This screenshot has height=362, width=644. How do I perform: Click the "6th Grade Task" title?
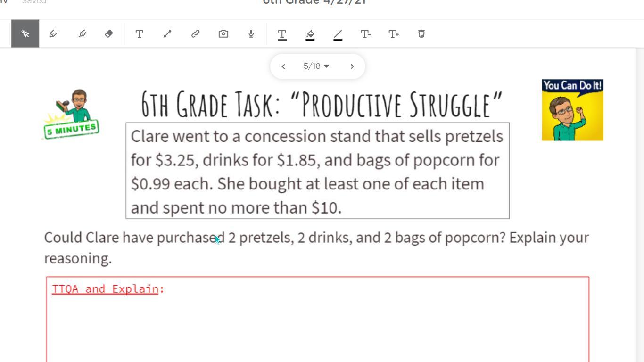322,104
